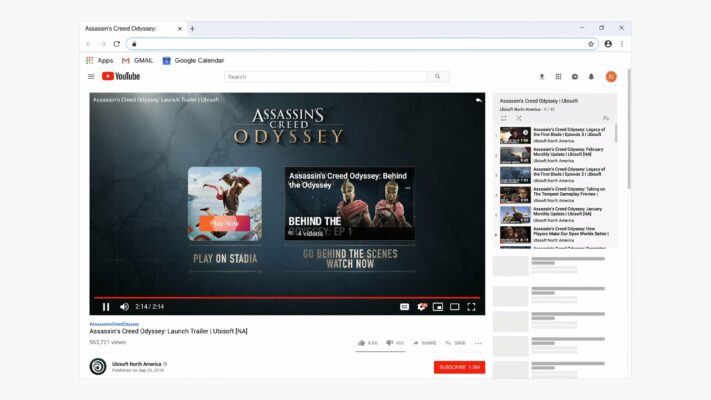View site info via the lock icon
Image resolution: width=711 pixels, height=400 pixels.
(x=134, y=44)
